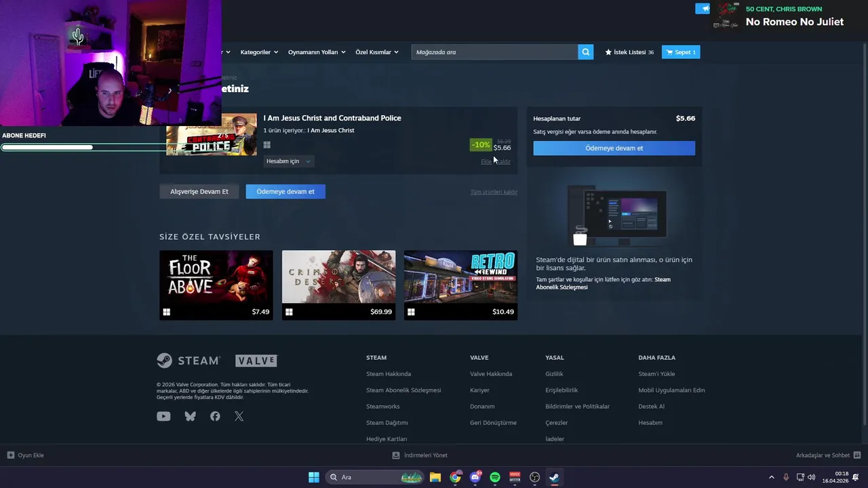
Task: Open Kariyer footer link
Action: coord(479,390)
